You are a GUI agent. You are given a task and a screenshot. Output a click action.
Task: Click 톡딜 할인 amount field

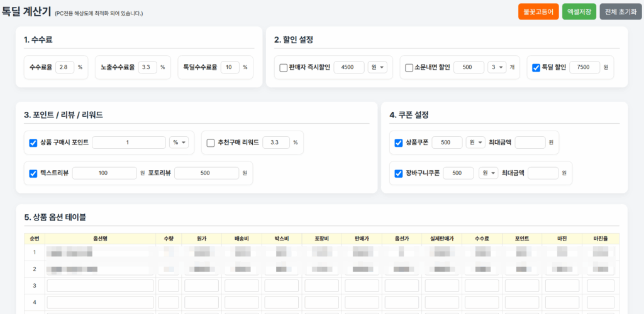[x=585, y=68]
